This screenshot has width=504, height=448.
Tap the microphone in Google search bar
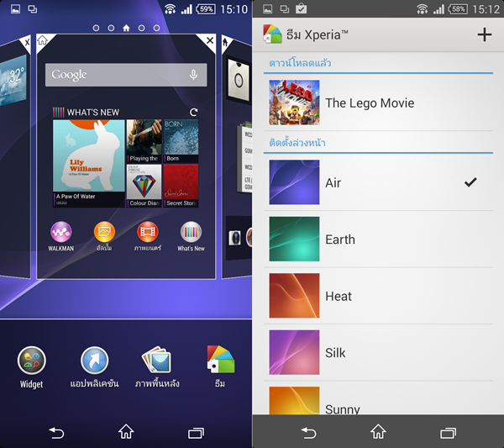[193, 75]
